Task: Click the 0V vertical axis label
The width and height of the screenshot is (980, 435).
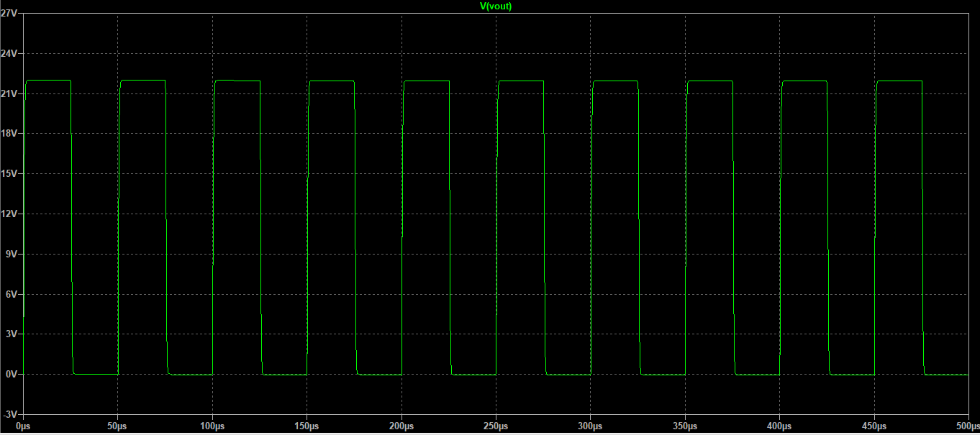Action: [12, 375]
